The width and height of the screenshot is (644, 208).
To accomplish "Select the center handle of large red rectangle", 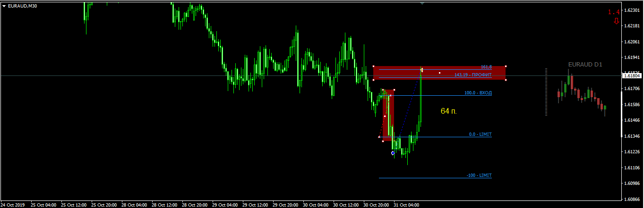I will [x=439, y=73].
